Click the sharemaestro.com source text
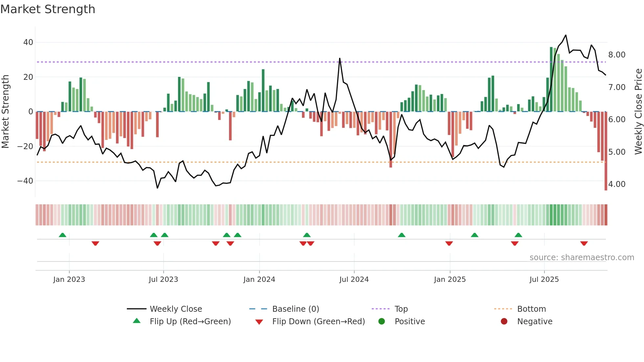Screen dimensions: 644x362 pyautogui.click(x=582, y=258)
